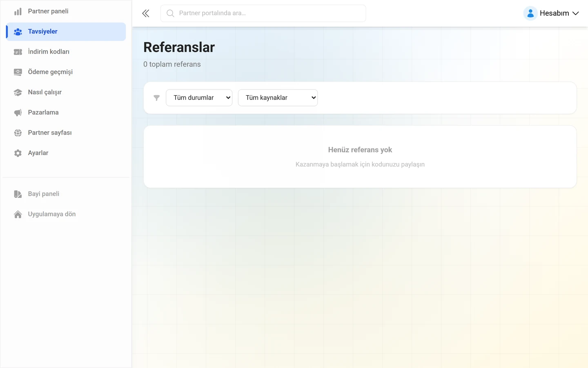The image size is (588, 368).
Task: Open the Nasıl çalışır page
Action: click(66, 92)
